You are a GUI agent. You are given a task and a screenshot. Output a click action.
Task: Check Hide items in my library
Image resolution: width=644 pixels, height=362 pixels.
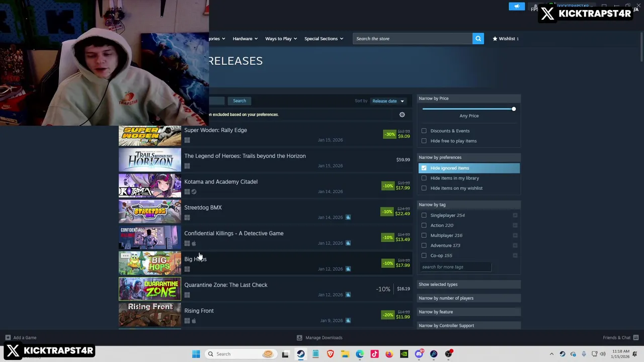click(424, 178)
